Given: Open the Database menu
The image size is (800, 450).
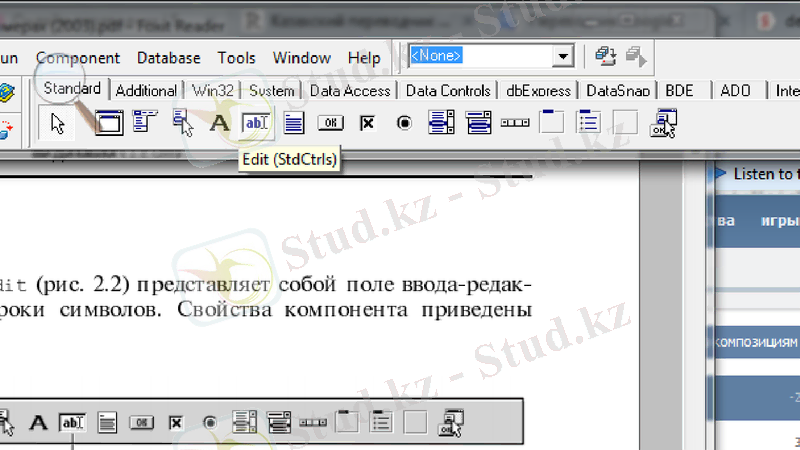Looking at the screenshot, I should (168, 58).
